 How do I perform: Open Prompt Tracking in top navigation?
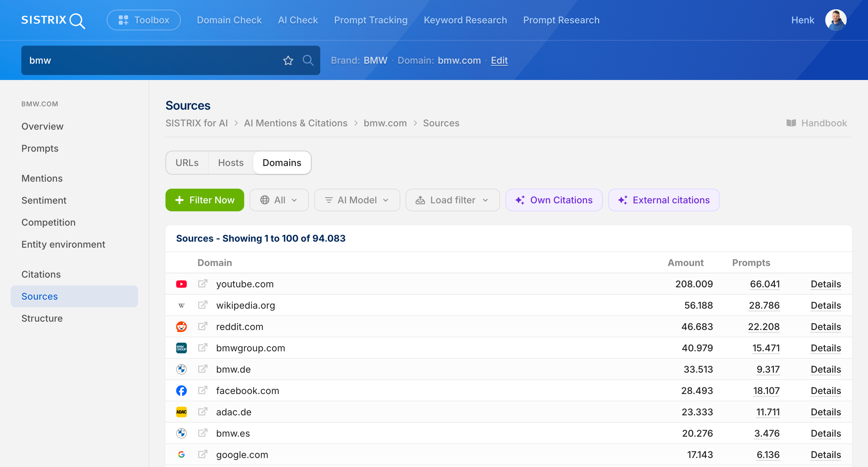pos(371,20)
